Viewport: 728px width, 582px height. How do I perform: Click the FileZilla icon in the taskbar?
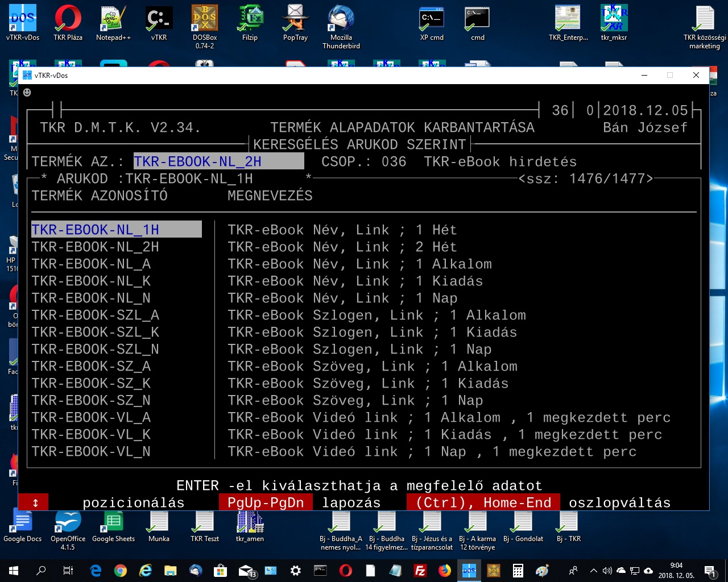pos(420,571)
